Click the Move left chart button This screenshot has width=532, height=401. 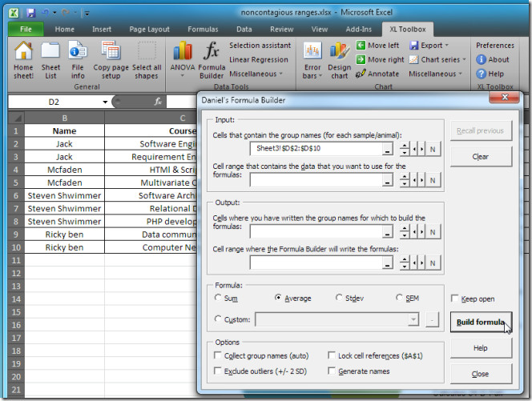coord(377,46)
